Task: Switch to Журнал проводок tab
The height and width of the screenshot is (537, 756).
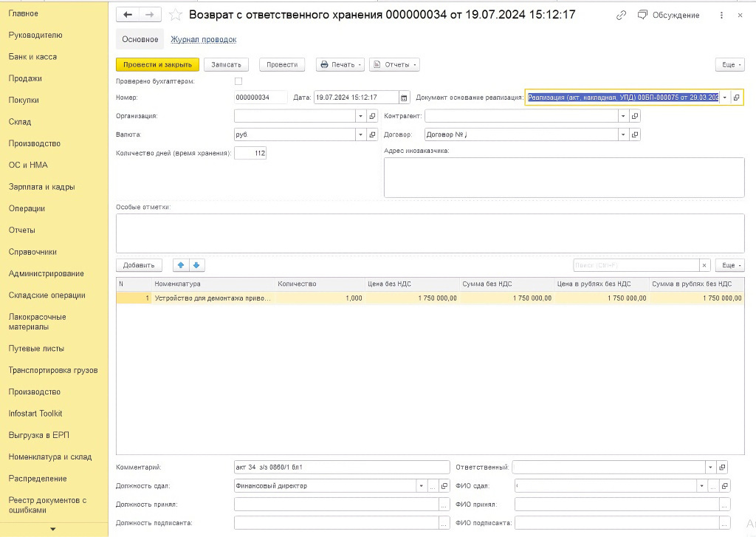Action: [x=203, y=40]
